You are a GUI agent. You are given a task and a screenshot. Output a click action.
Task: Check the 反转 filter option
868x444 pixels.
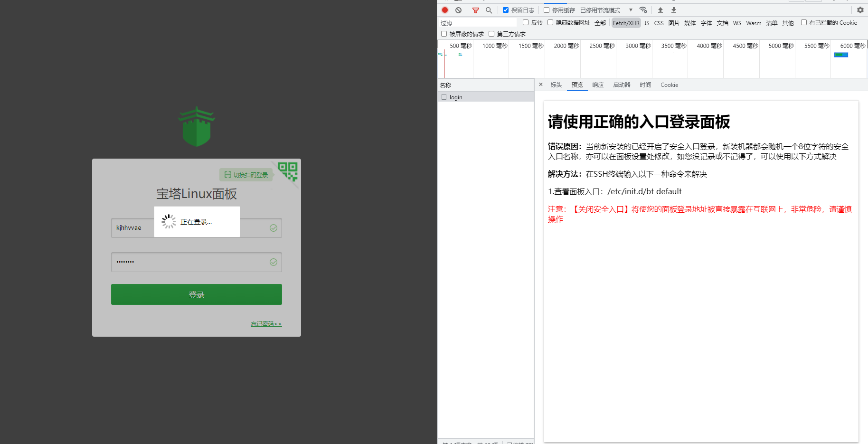tap(526, 22)
